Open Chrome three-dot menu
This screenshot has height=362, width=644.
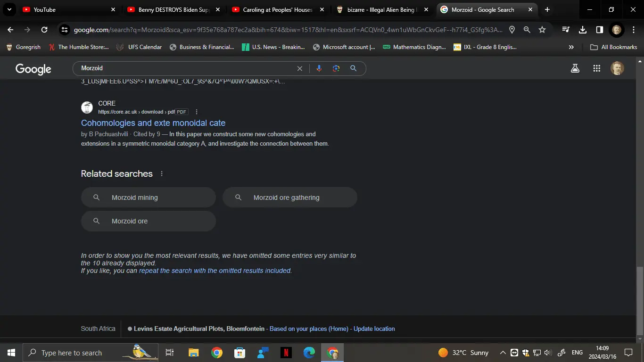click(x=633, y=30)
